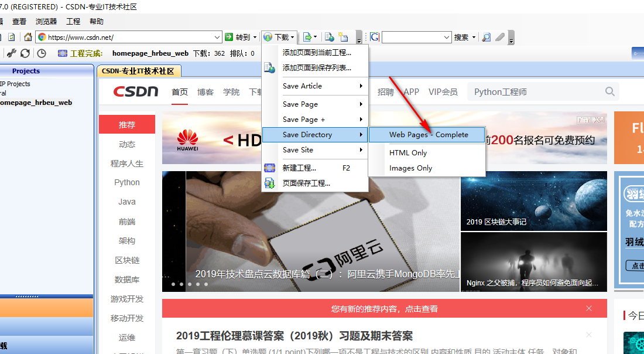Click the Chrome favicon inside the address bar

pos(41,36)
